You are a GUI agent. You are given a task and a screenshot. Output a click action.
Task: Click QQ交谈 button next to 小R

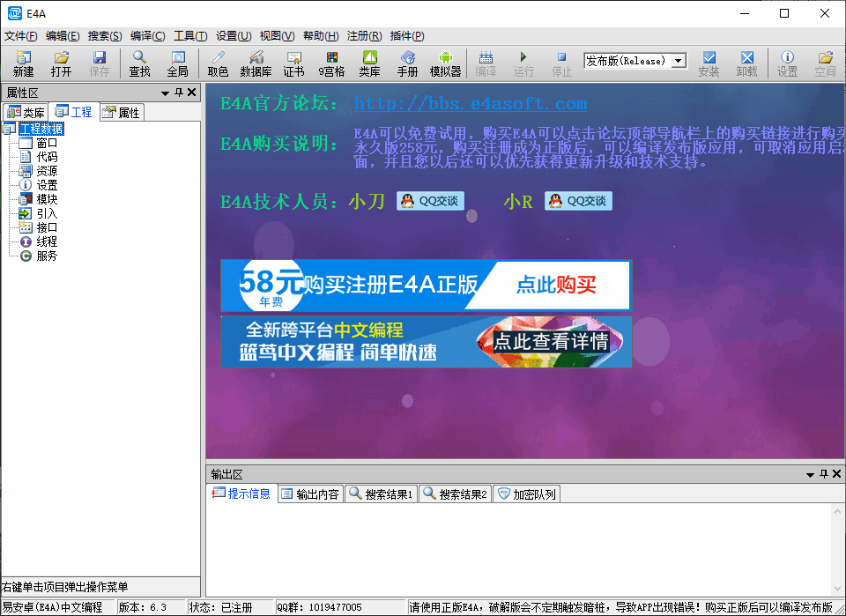coord(578,201)
